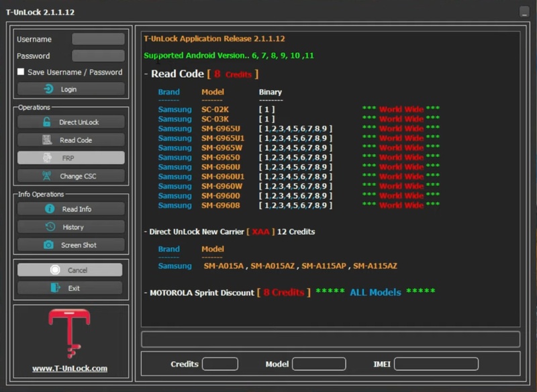Toggle Save Username / Password checkbox

click(21, 72)
